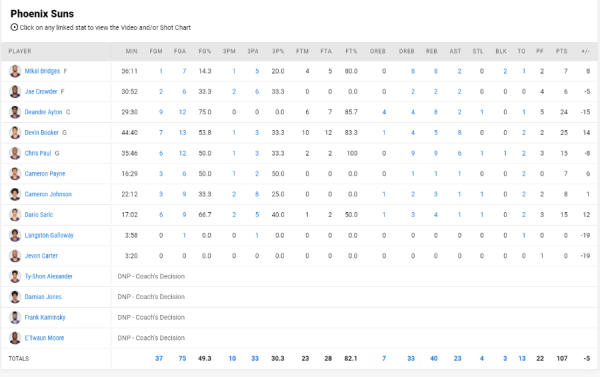
Task: Click Jevon Carter's headshot
Action: (15, 256)
